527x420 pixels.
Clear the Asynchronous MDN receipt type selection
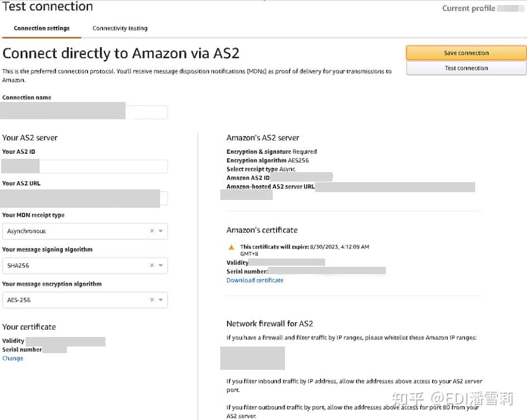[151, 231]
